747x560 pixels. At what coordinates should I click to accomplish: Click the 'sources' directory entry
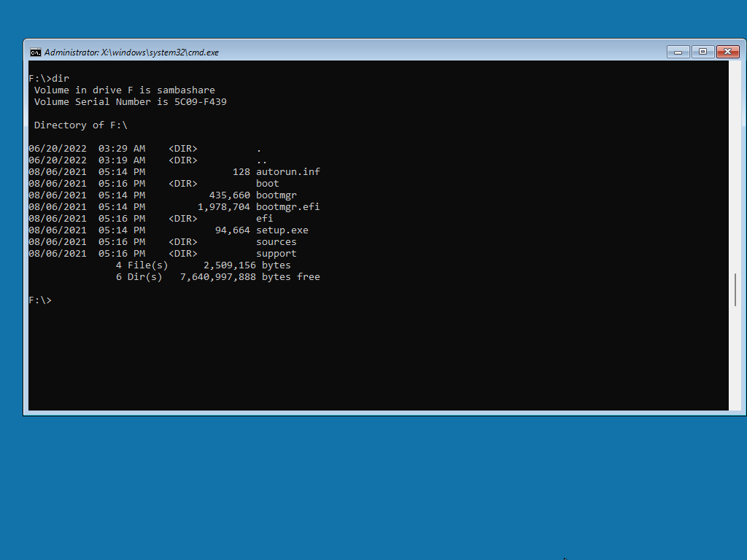pos(276,242)
